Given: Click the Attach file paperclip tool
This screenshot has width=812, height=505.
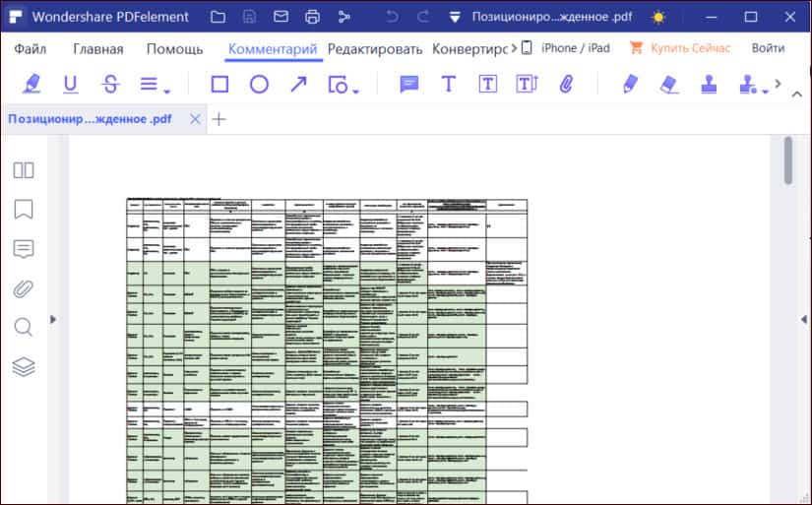Looking at the screenshot, I should click(566, 84).
